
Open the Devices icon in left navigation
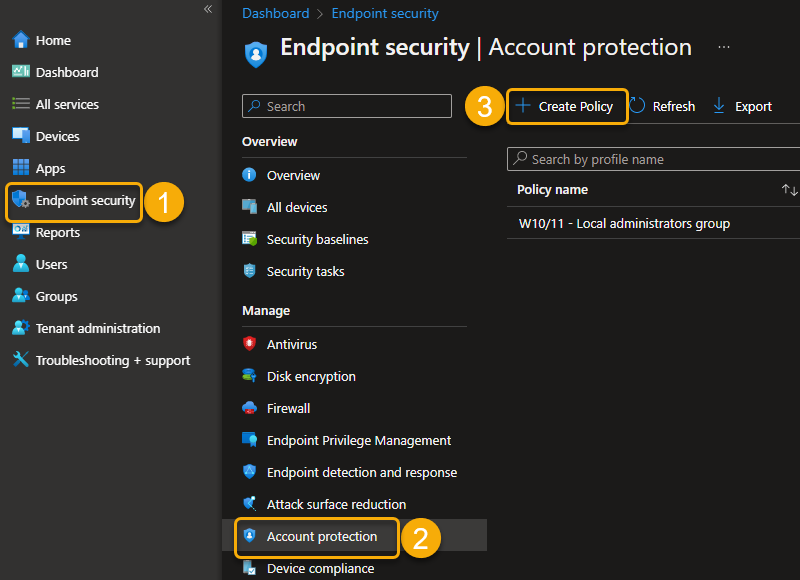tap(20, 136)
